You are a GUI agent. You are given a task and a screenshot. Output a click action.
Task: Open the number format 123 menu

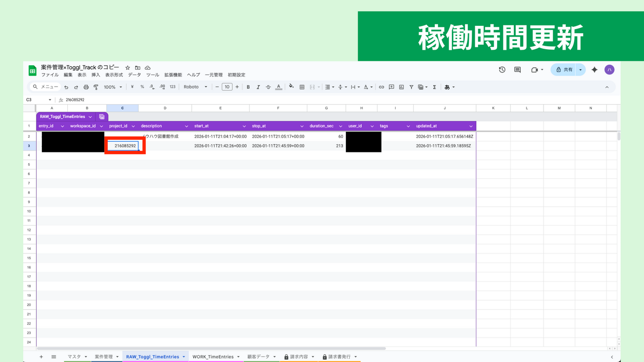(172, 87)
